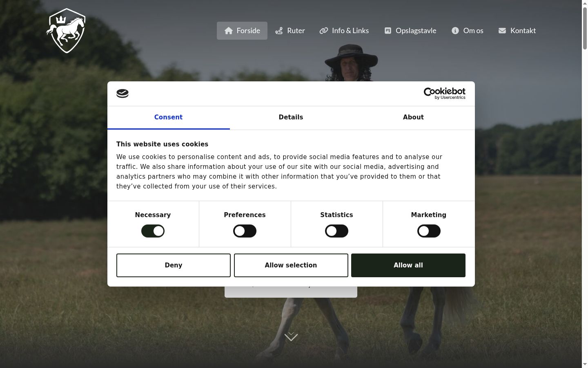Click the page vertical scrollbar thumb
Screen dimensions: 588x368
[585, 28]
